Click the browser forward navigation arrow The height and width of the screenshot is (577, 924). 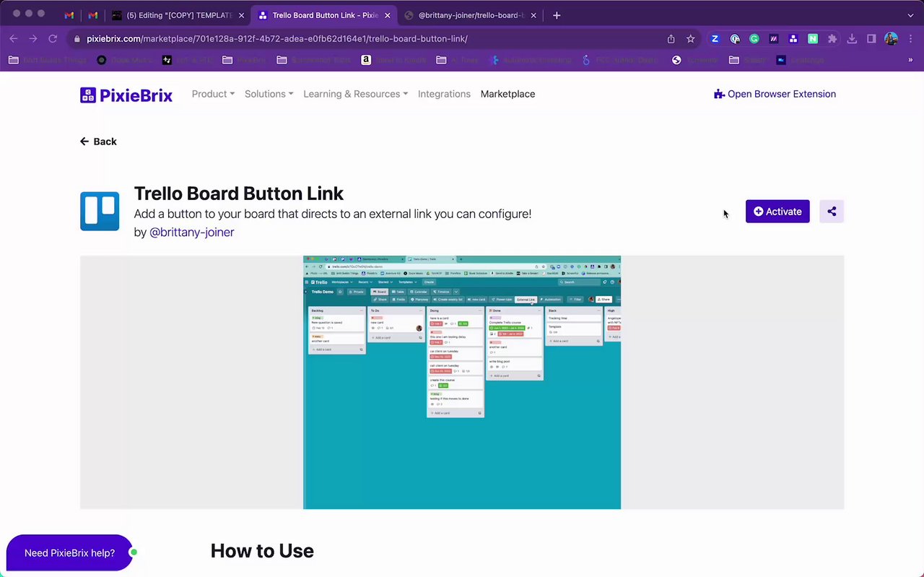33,39
